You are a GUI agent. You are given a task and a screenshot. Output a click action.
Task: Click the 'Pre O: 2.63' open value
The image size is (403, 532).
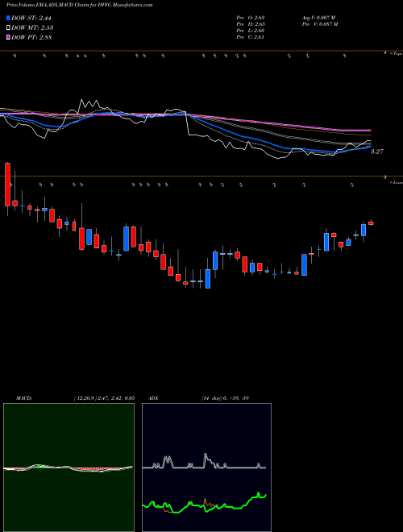(251, 17)
